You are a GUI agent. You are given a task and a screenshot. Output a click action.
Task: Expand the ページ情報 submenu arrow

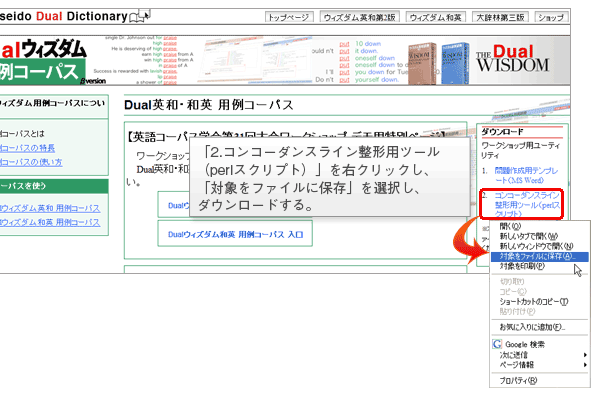tap(585, 365)
